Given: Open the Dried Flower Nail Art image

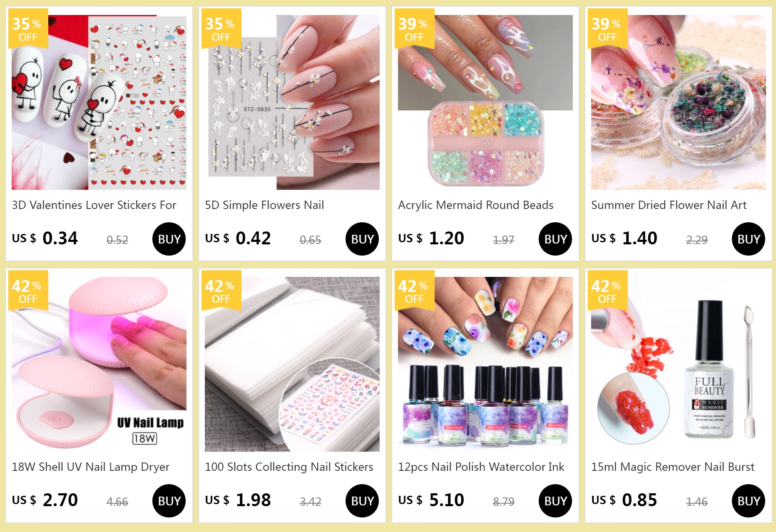Looking at the screenshot, I should (679, 102).
